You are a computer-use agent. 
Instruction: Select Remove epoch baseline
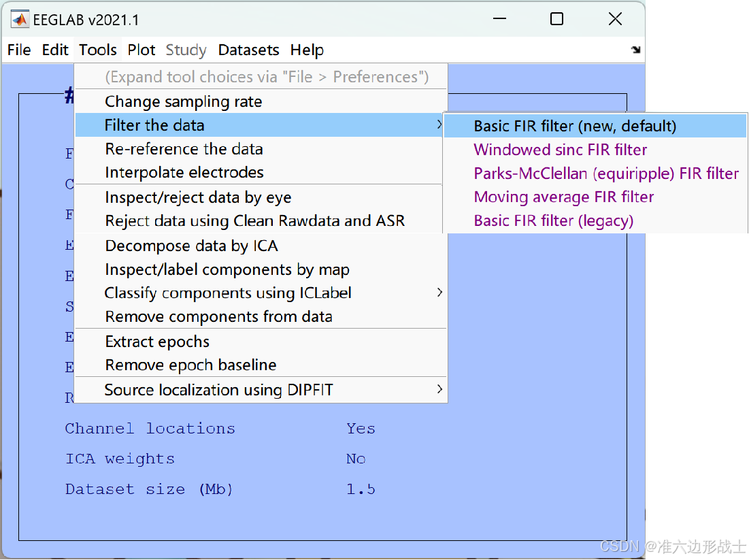(261, 365)
